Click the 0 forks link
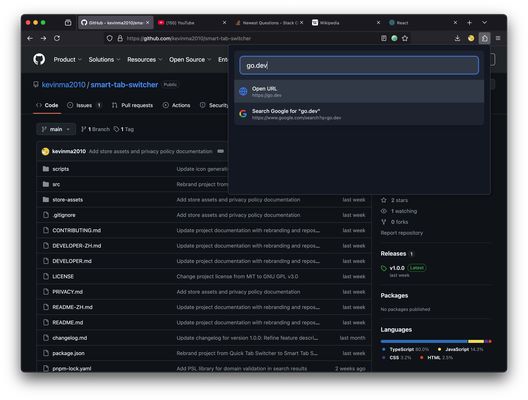Image resolution: width=528 pixels, height=400 pixels. (x=394, y=222)
